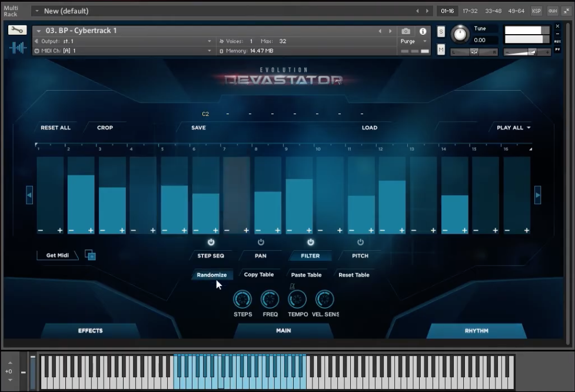575x392 pixels.
Task: Click the Copy Table button
Action: coord(258,274)
